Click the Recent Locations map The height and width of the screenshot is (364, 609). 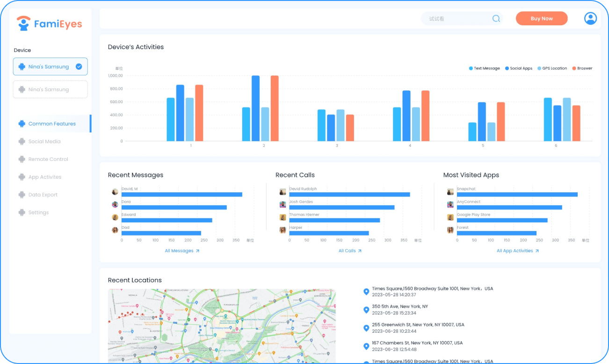pyautogui.click(x=222, y=326)
